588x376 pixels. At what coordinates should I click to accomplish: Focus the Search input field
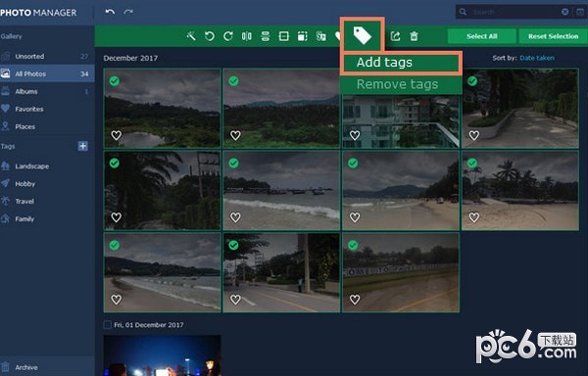(x=514, y=12)
